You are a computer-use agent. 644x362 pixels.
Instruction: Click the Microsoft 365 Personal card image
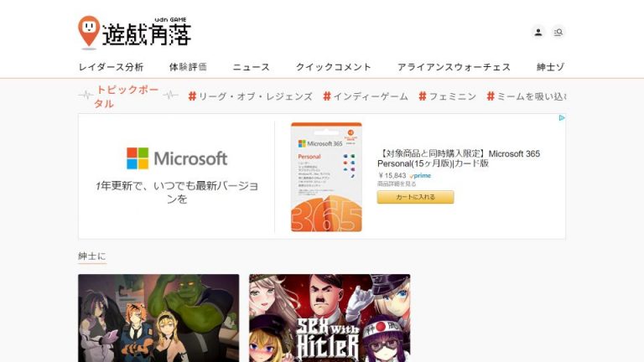click(326, 177)
